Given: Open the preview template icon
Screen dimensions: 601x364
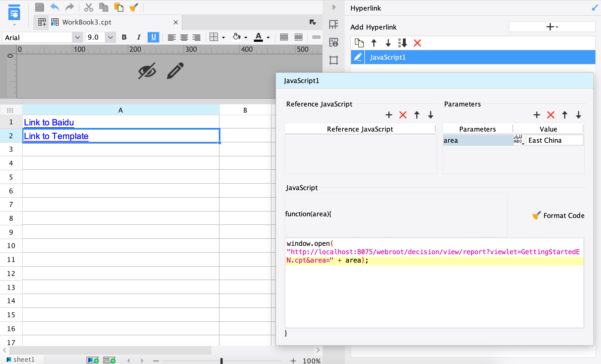Looking at the screenshot, I should 14,13.
